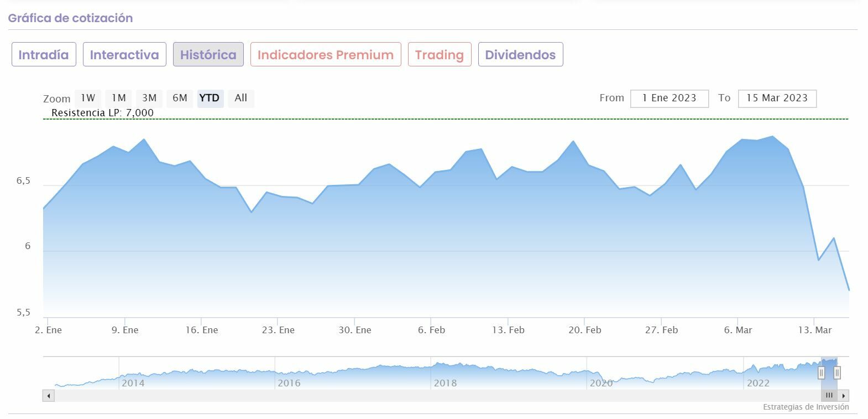Open the Intradía chart tab
Image resolution: width=868 pixels, height=419 pixels.
coord(44,54)
